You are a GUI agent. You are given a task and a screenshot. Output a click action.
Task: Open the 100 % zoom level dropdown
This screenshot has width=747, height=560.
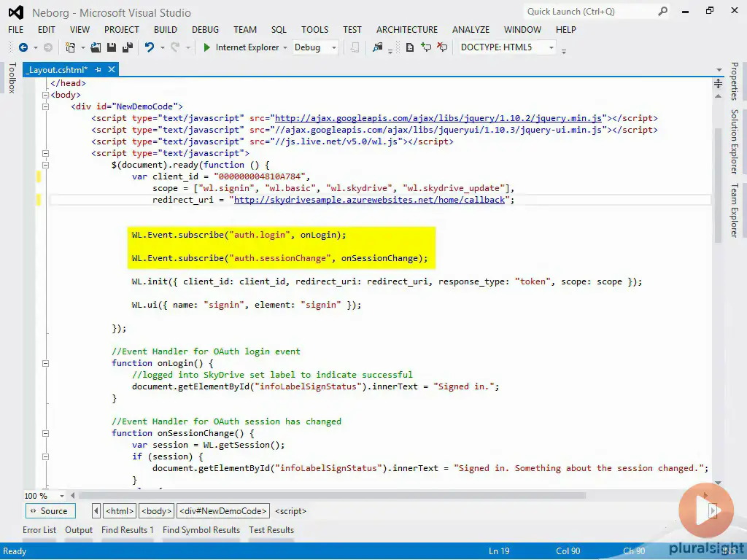[61, 496]
